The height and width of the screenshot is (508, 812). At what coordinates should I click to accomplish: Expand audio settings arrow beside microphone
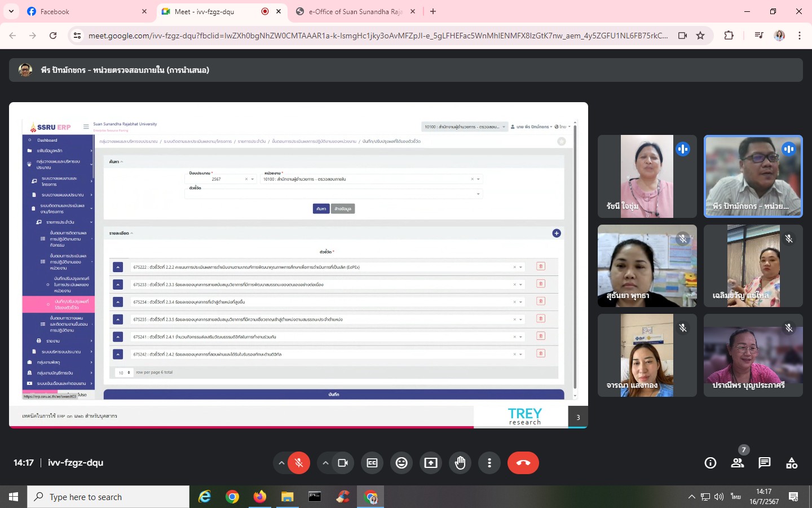(x=281, y=463)
